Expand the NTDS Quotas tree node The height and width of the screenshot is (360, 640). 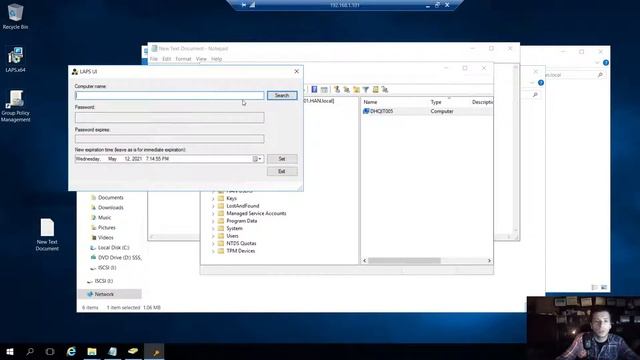click(213, 244)
